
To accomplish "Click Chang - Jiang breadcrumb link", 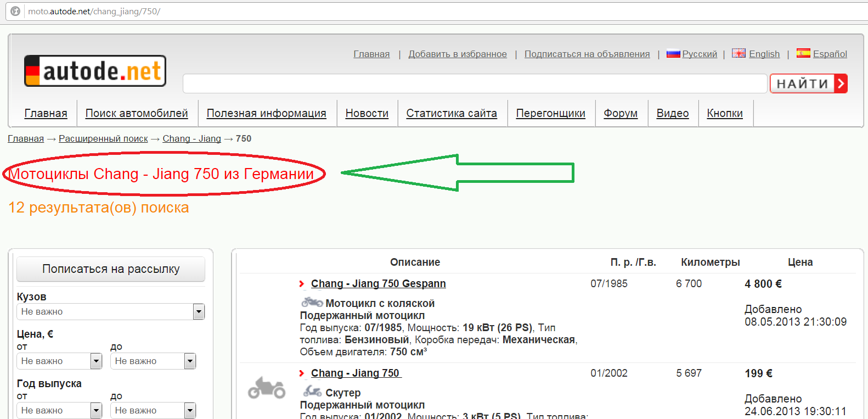I will point(192,138).
